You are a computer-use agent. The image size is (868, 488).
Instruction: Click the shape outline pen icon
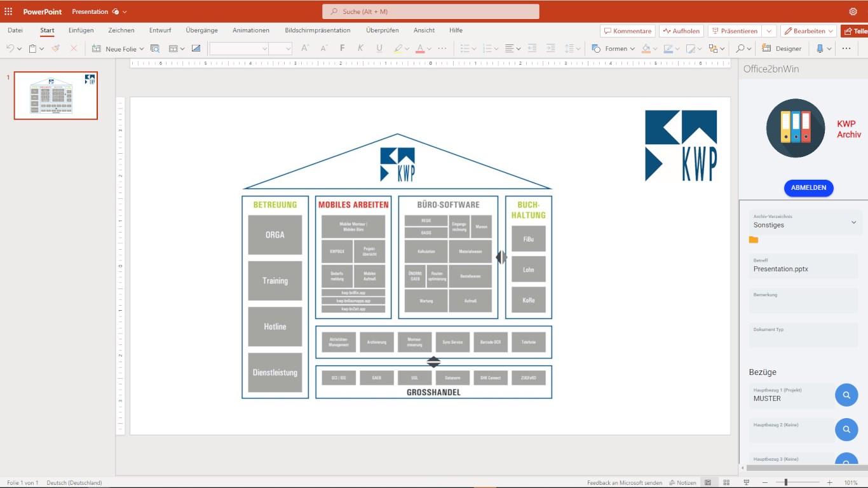pos(668,48)
